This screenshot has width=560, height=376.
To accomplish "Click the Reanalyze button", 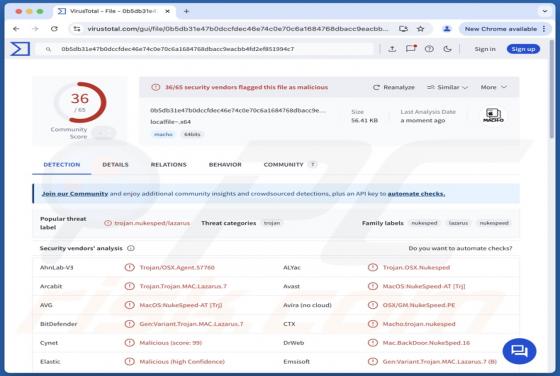I will [x=394, y=87].
